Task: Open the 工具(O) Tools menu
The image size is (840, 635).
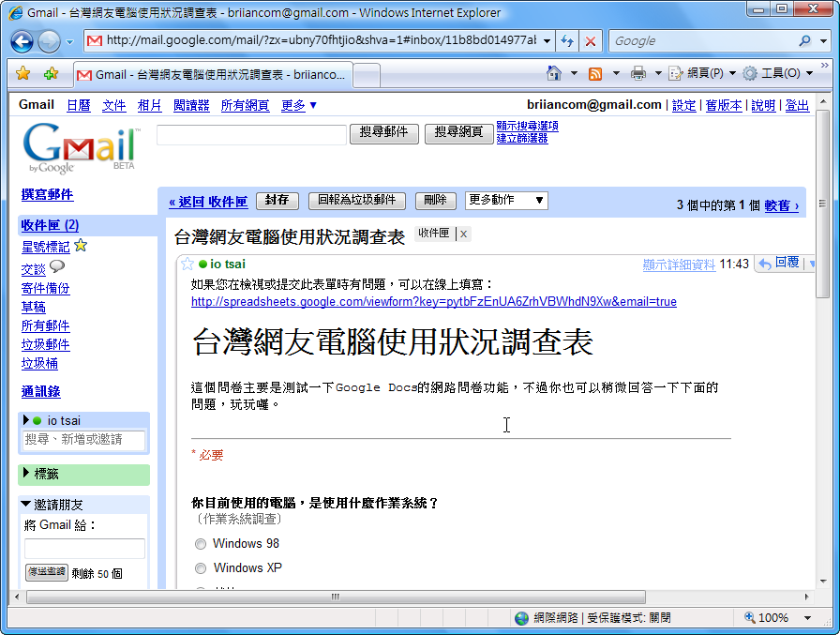Action: click(778, 73)
